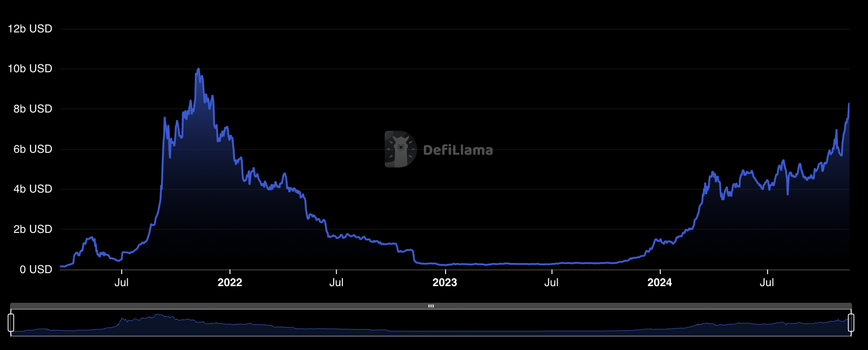Click the mini overview chart in range selector
Viewport: 868px width, 350px height.
[431, 323]
